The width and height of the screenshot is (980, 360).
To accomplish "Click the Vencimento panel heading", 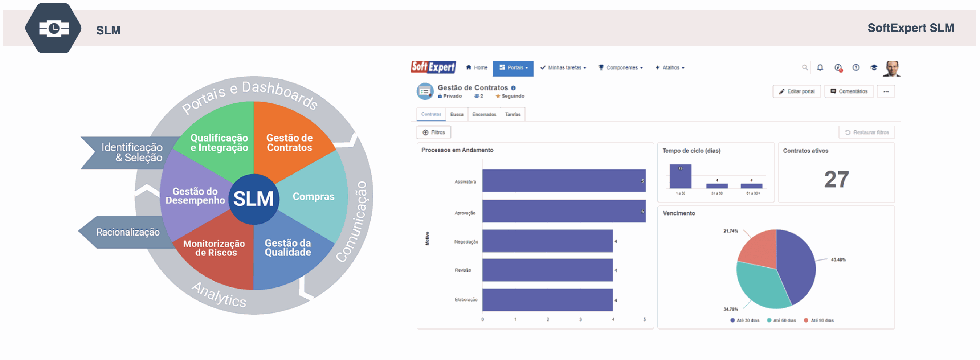I will pyautogui.click(x=679, y=213).
